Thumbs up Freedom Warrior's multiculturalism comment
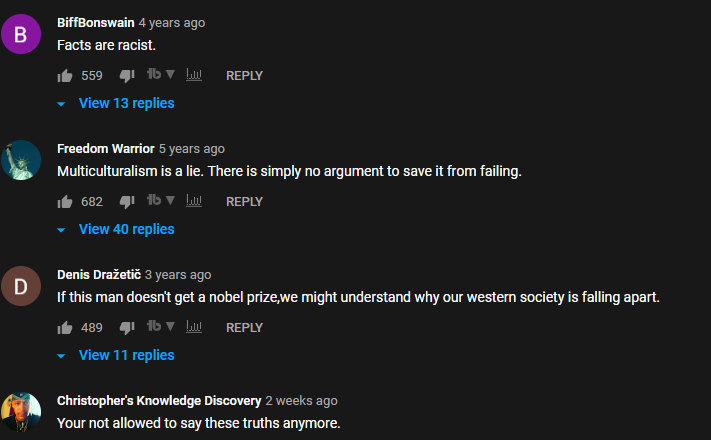 pyautogui.click(x=65, y=202)
